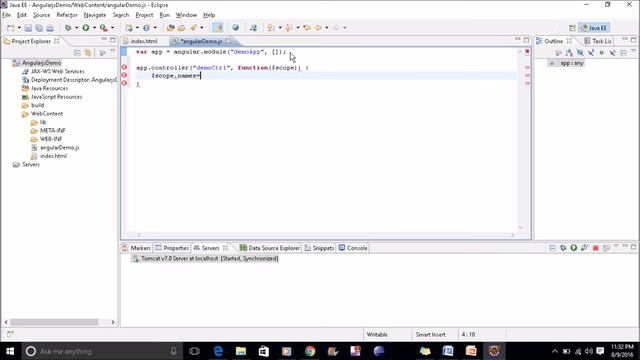The image size is (640, 360).
Task: Open dropdown next to Back navigation arrow
Action: (x=327, y=28)
